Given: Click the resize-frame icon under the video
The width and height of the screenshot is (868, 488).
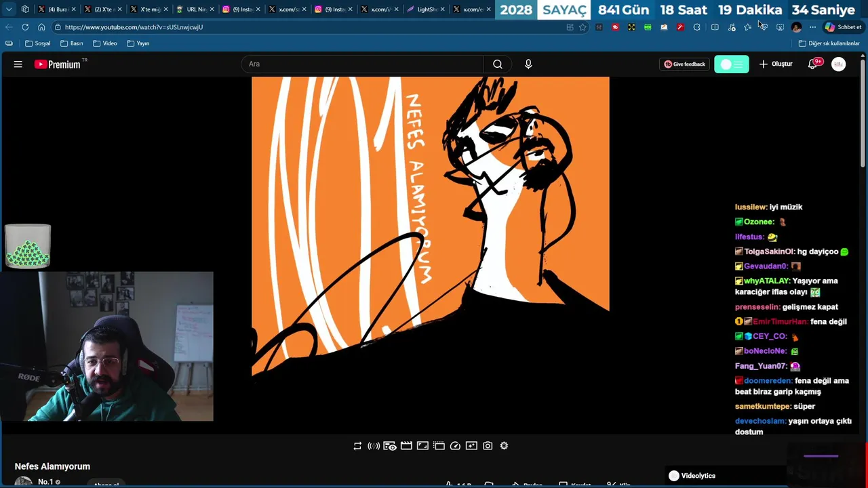Looking at the screenshot, I should click(422, 446).
